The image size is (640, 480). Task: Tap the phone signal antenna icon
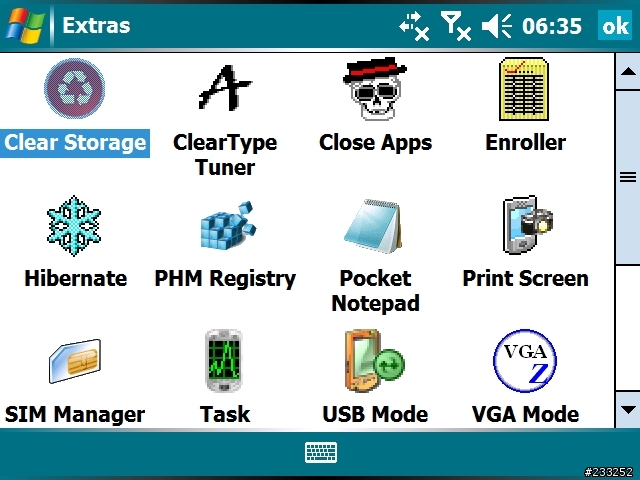pos(456,26)
